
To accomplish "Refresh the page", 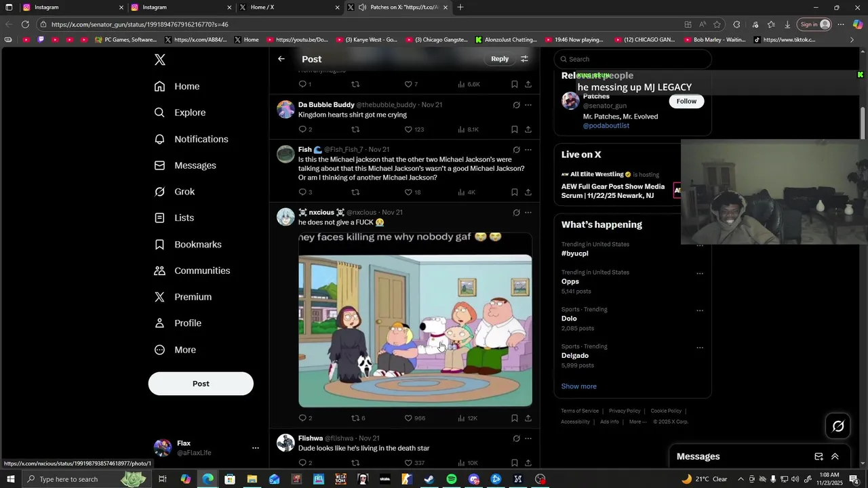I will [25, 24].
